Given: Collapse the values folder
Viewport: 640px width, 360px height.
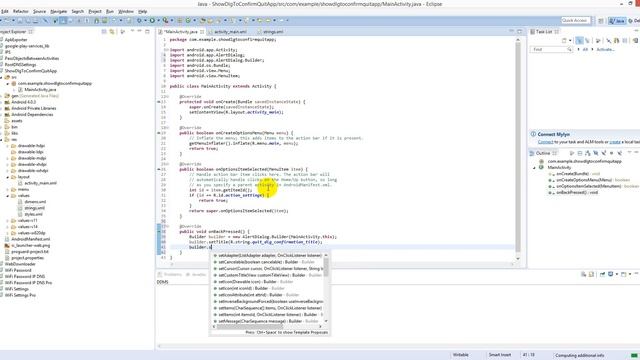Looking at the screenshot, I should pyautogui.click(x=7, y=196).
